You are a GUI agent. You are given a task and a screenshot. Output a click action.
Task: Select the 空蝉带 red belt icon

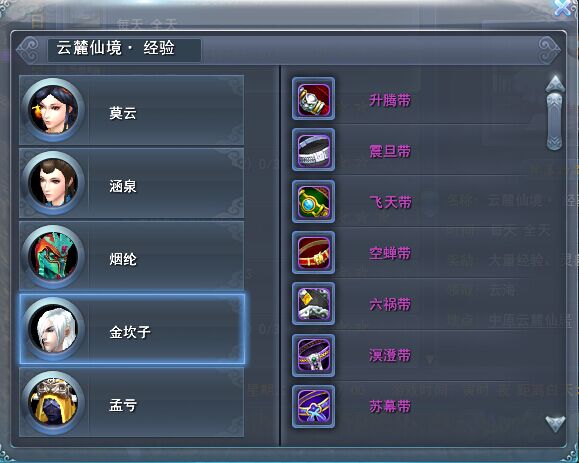(x=314, y=253)
